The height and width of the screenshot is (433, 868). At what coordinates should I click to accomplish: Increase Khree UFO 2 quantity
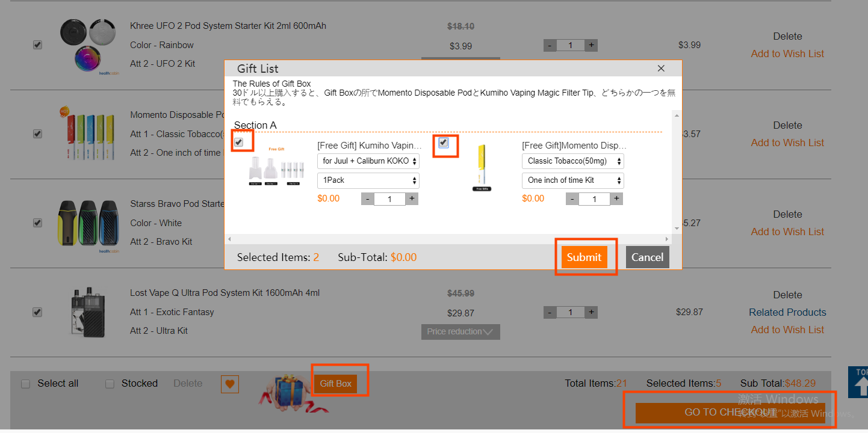592,46
